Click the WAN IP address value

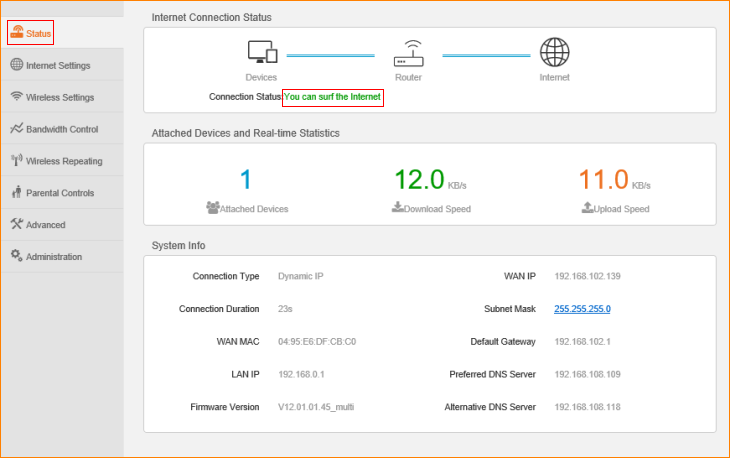[587, 276]
